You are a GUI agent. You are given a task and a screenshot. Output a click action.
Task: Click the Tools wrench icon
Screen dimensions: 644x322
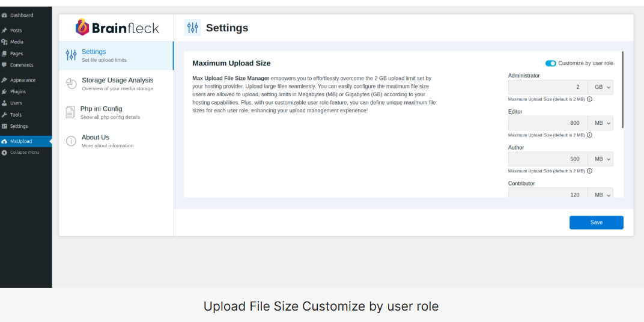4,115
